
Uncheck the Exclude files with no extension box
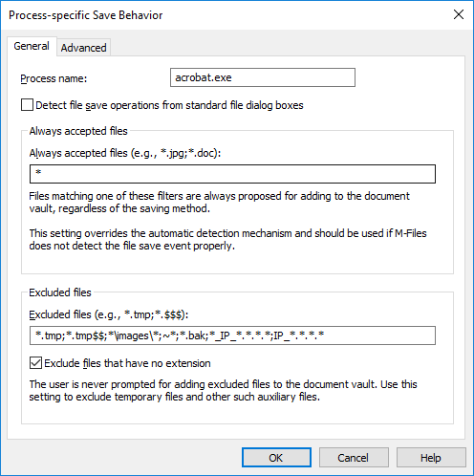(35, 363)
